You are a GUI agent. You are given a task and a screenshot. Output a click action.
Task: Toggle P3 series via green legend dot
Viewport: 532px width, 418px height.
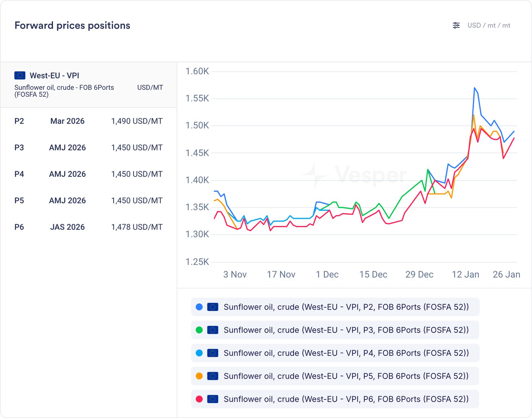click(199, 330)
